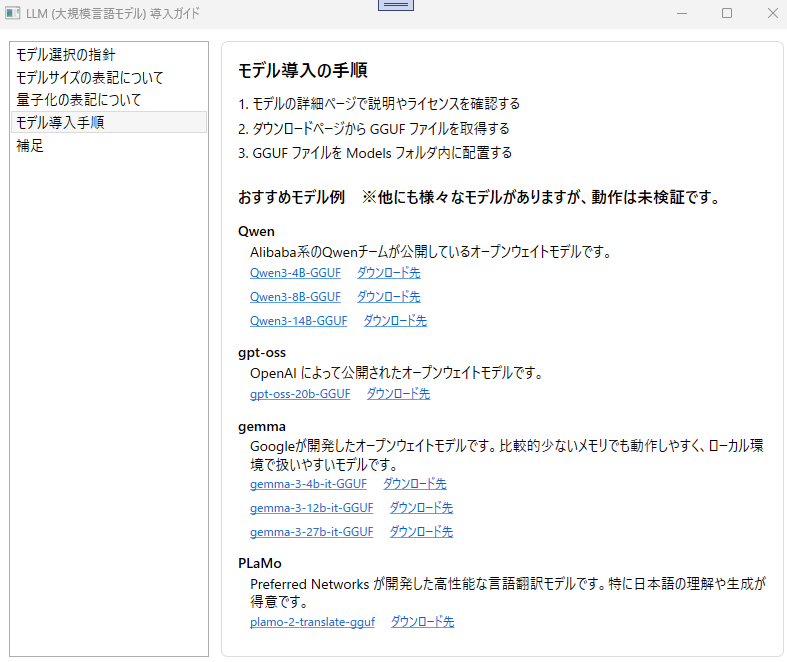Open the モデルサイズの表記について topic
787x662 pixels.
pos(89,77)
